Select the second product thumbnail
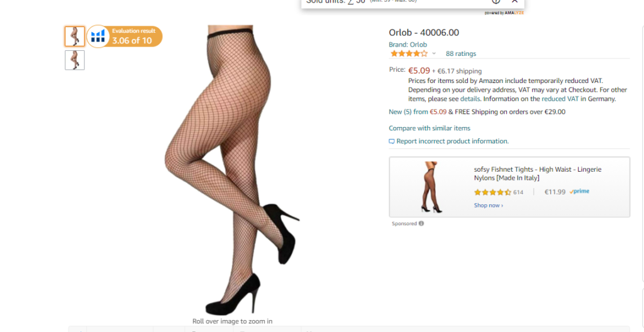This screenshot has height=332, width=644. point(75,60)
